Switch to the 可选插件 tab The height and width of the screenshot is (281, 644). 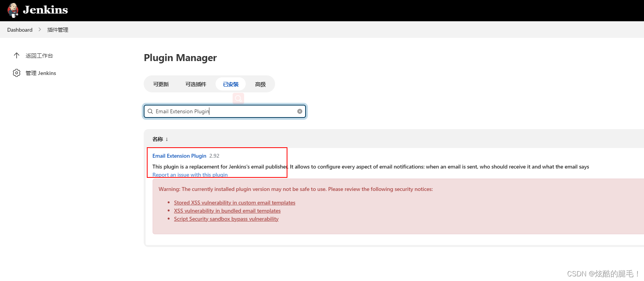[x=195, y=84]
